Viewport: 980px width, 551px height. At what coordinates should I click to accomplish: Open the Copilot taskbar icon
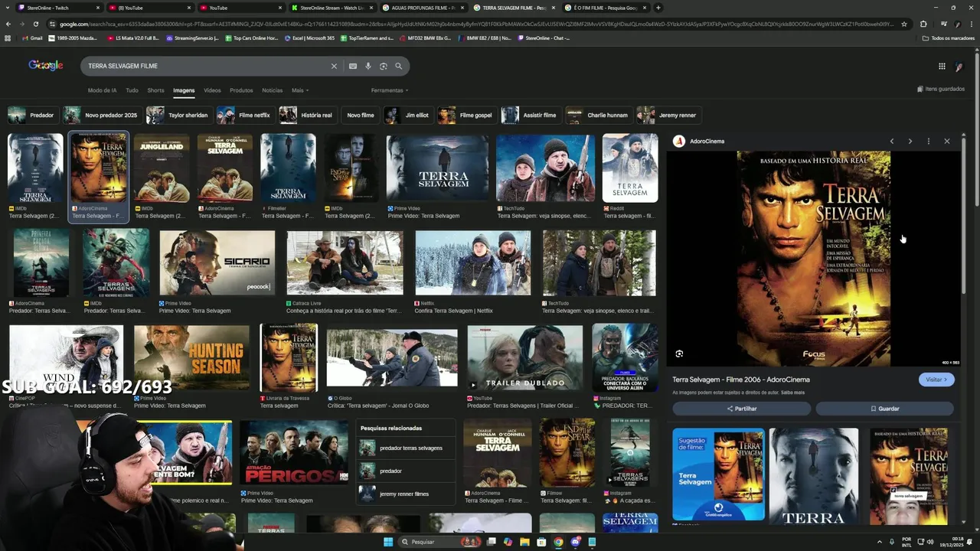click(x=508, y=542)
